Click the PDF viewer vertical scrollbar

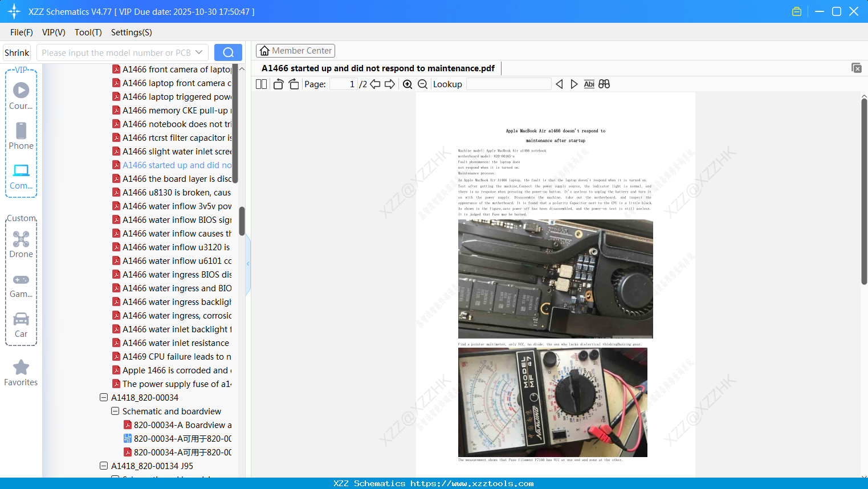click(x=864, y=191)
